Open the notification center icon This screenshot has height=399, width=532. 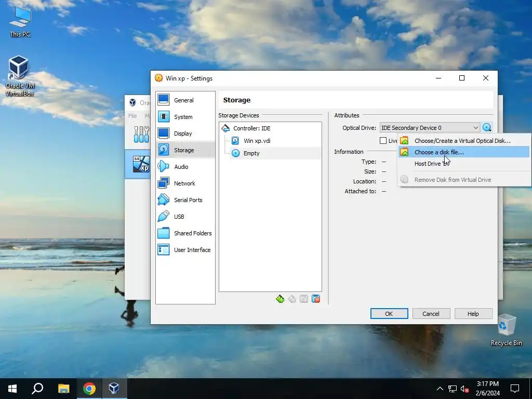[x=515, y=389]
